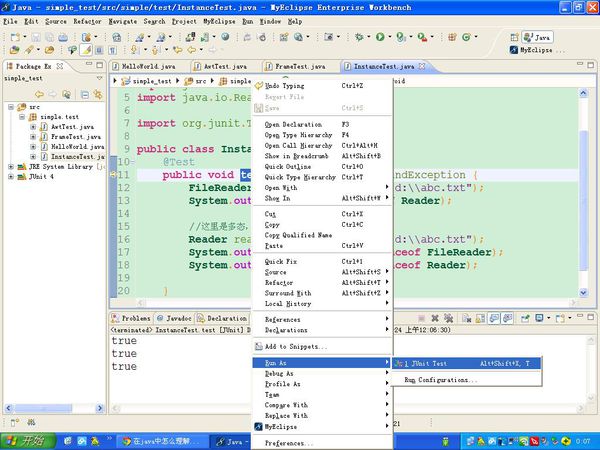Click Chrome taskbar button for Java page

161,441
